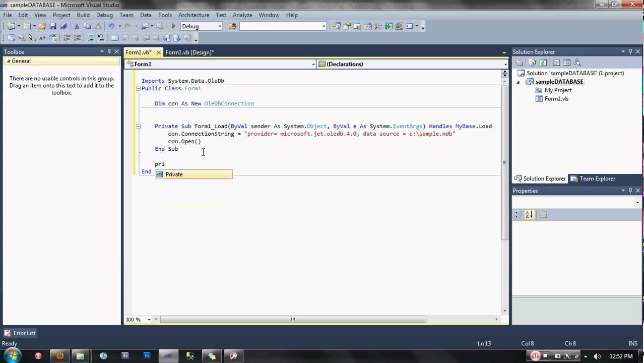Open the Form1 class name dropdown
The width and height of the screenshot is (644, 363).
point(313,64)
